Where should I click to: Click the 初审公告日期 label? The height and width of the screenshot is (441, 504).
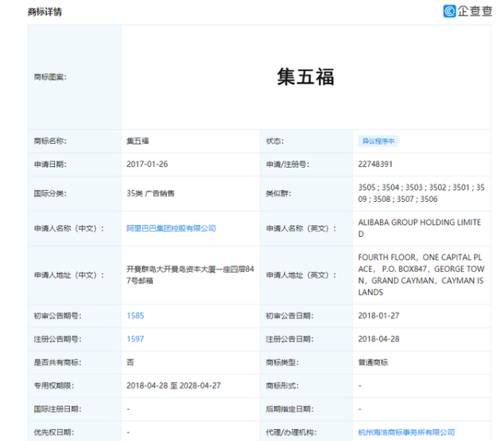tap(289, 316)
